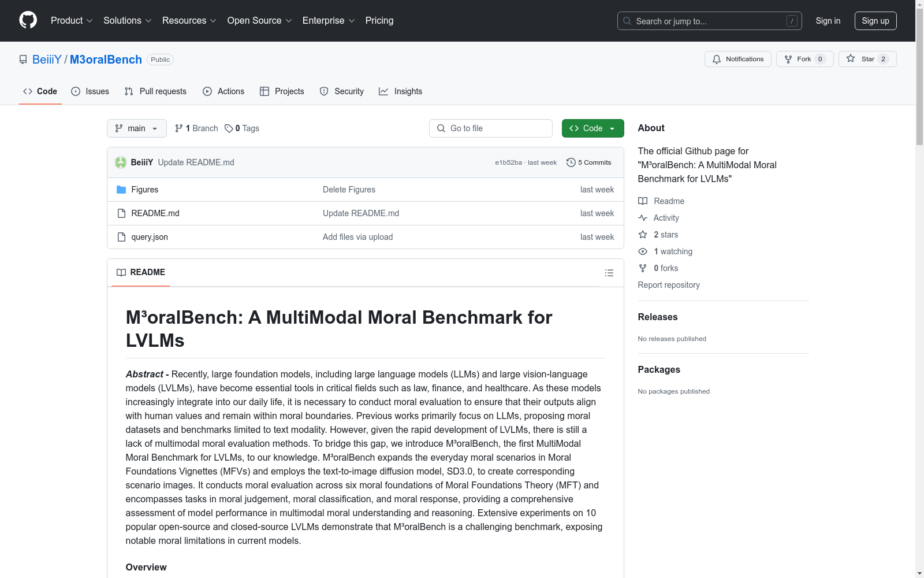Viewport: 924px width, 578px height.
Task: Focus the Go to file input
Action: click(x=491, y=128)
